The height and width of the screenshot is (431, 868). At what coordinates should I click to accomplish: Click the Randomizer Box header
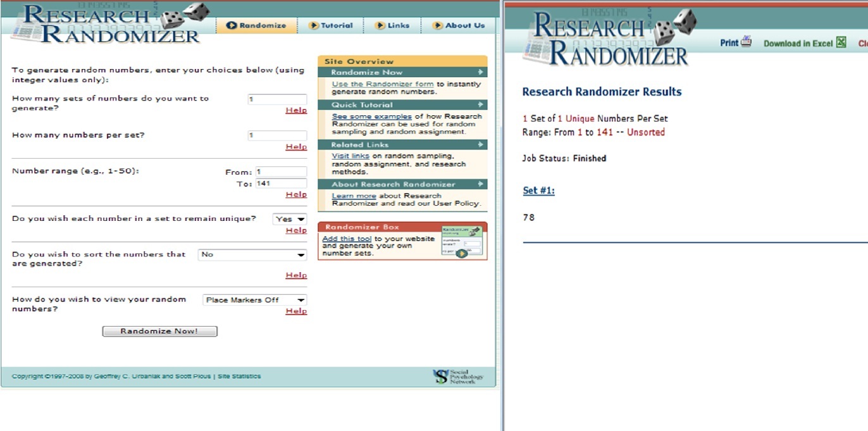point(402,227)
